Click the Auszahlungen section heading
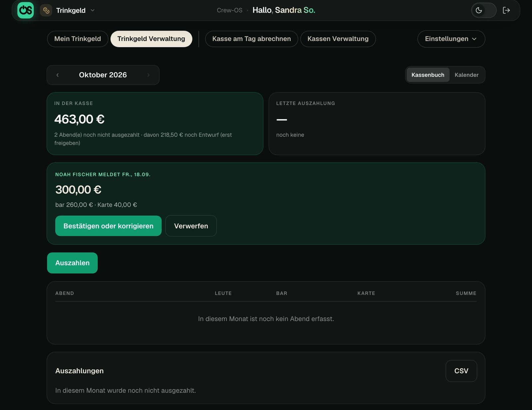532x410 pixels. pyautogui.click(x=79, y=371)
